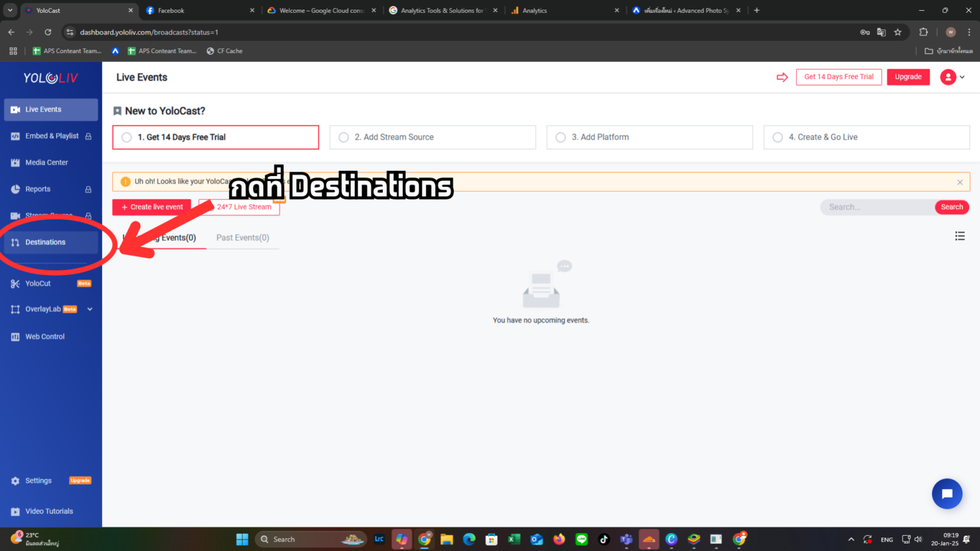
Task: Open browser extensions icon
Action: click(x=923, y=32)
